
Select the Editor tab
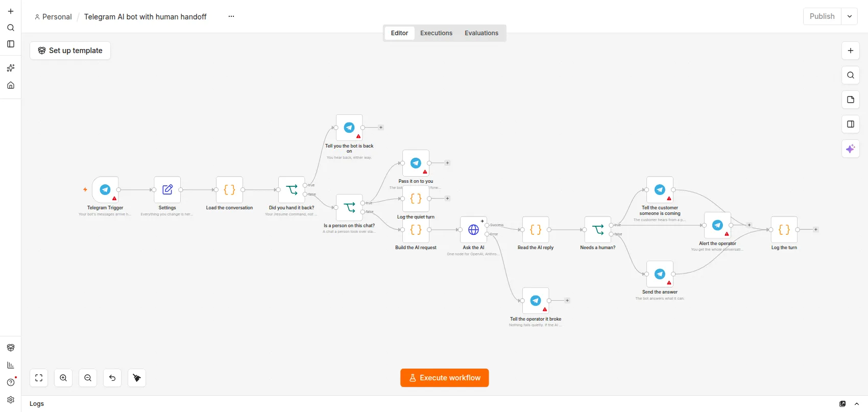tap(399, 33)
